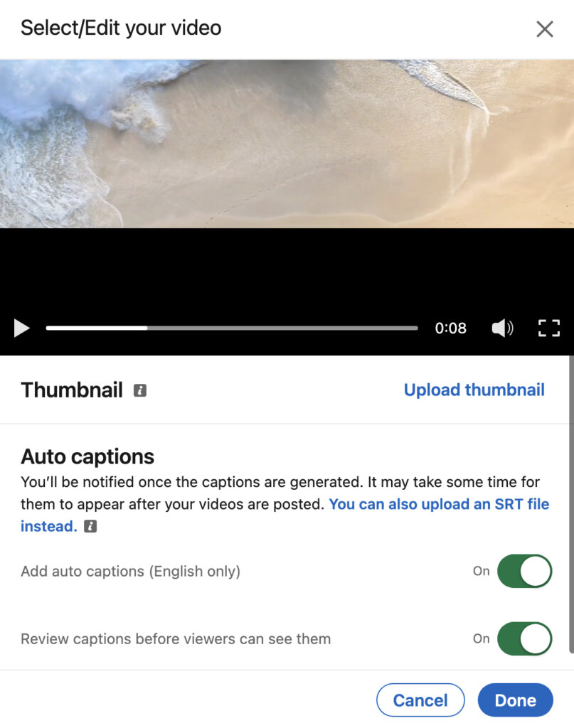Viewport: 574px width, 728px height.
Task: Click the beach wave video frame
Action: pyautogui.click(x=287, y=144)
